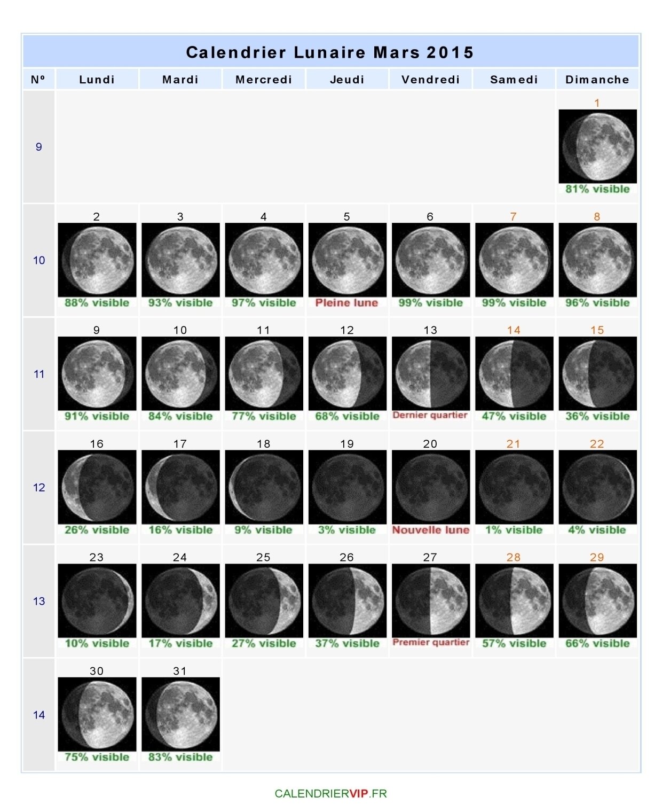Click week number 12 in first column
The height and width of the screenshot is (812, 662).
[39, 488]
